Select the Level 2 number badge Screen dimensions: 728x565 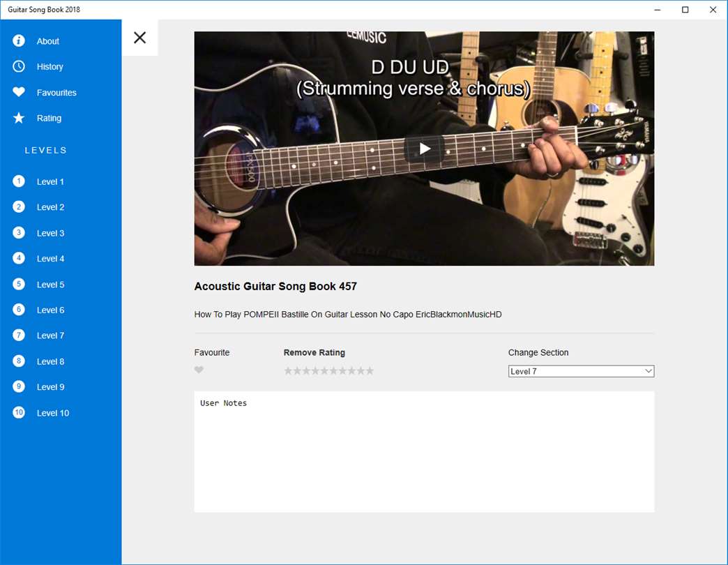pyautogui.click(x=19, y=206)
